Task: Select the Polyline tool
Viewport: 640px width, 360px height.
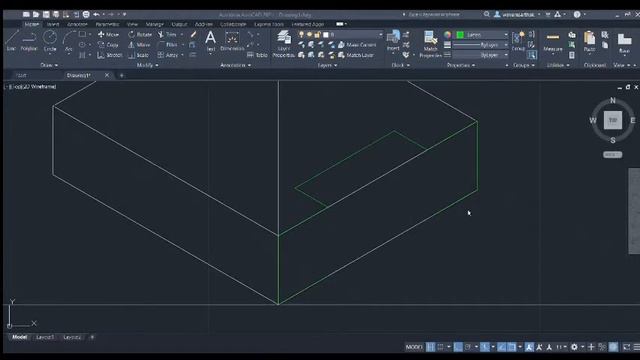Action: click(x=29, y=40)
